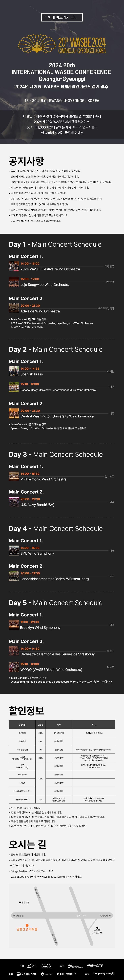
Task: Click the 성남방면 left direction arrow
Action: [14, 915]
